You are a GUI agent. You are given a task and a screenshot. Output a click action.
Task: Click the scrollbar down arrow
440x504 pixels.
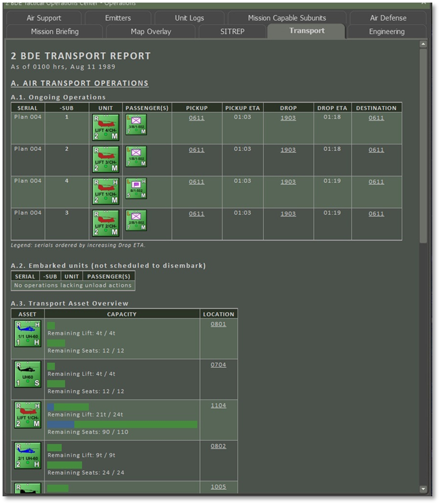423,489
